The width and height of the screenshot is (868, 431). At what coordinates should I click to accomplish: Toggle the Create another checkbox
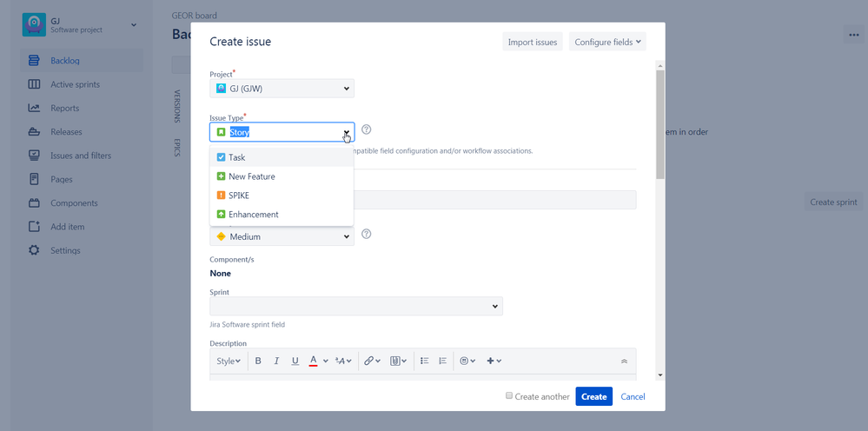[509, 395]
